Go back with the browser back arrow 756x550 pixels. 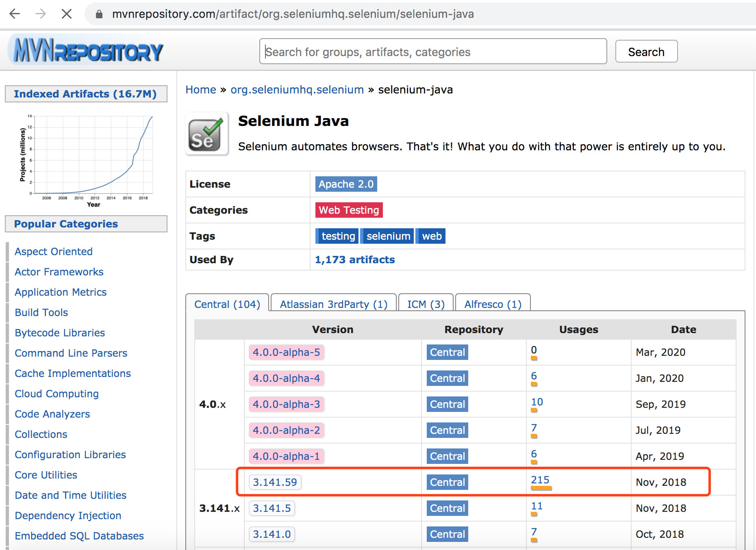pyautogui.click(x=15, y=14)
